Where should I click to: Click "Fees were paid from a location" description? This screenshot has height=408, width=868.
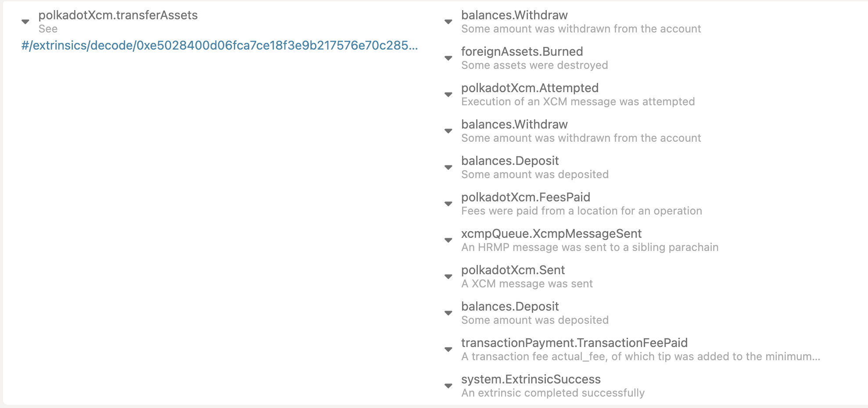point(581,211)
